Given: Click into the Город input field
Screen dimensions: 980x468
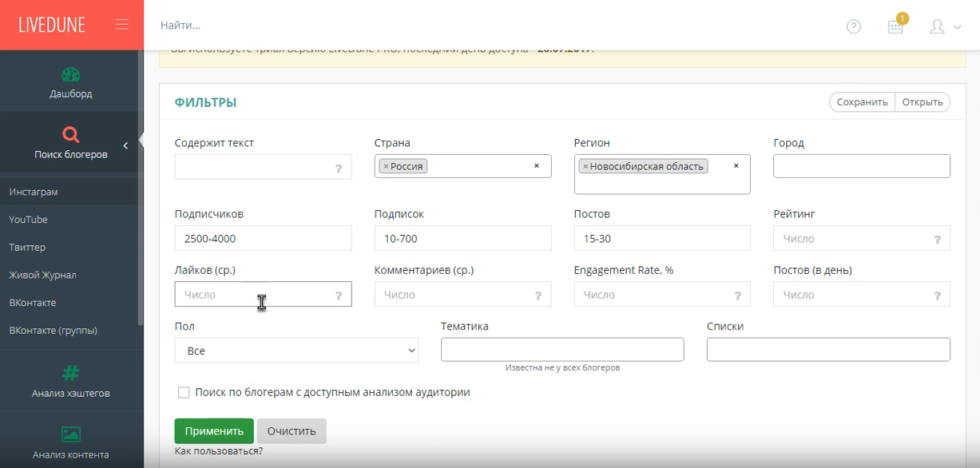Looking at the screenshot, I should (x=861, y=166).
